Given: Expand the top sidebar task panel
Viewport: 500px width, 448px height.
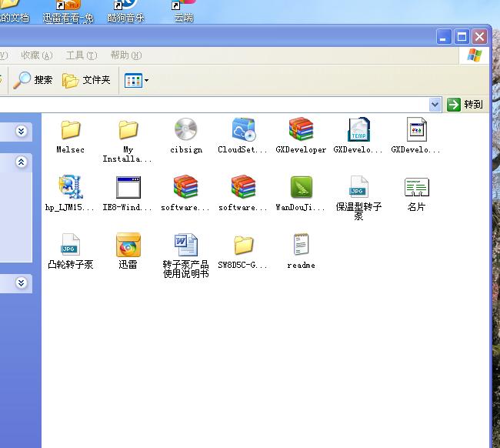Looking at the screenshot, I should pyautogui.click(x=21, y=132).
